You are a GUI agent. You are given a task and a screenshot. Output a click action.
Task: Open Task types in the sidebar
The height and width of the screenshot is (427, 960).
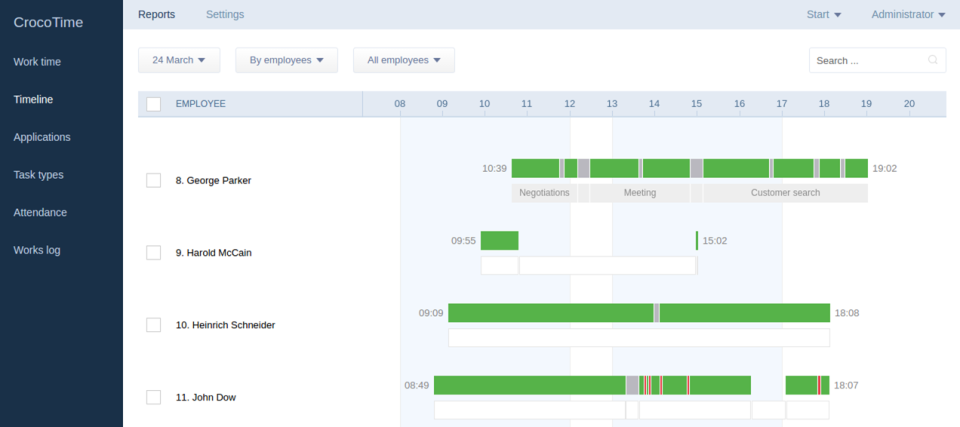(x=39, y=175)
